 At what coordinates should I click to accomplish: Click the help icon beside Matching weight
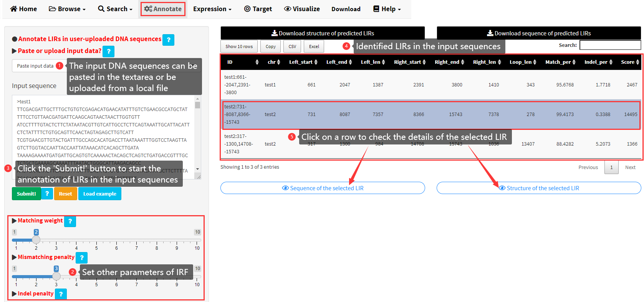tap(70, 221)
